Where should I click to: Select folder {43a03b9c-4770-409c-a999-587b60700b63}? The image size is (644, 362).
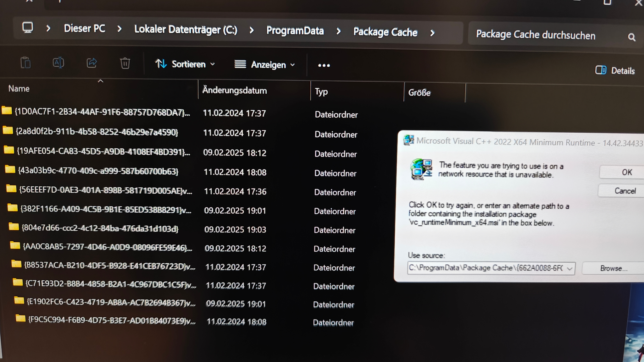click(x=98, y=171)
